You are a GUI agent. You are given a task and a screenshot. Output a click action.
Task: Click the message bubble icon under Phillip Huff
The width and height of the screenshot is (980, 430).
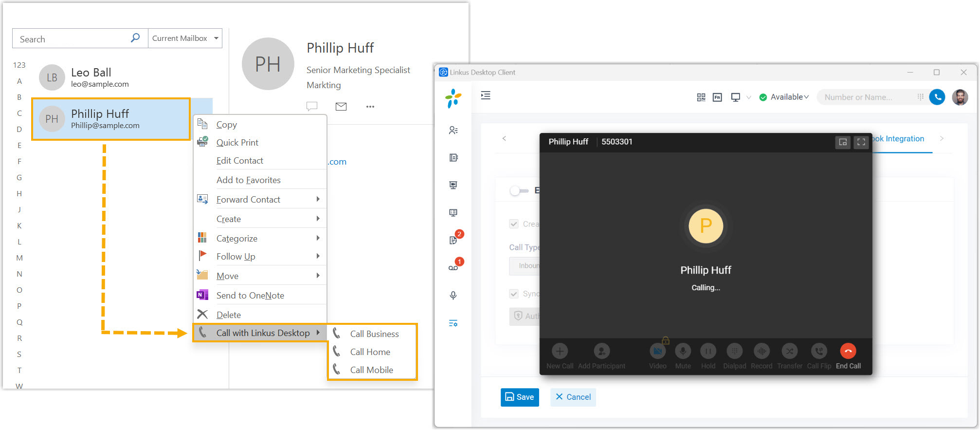[312, 106]
